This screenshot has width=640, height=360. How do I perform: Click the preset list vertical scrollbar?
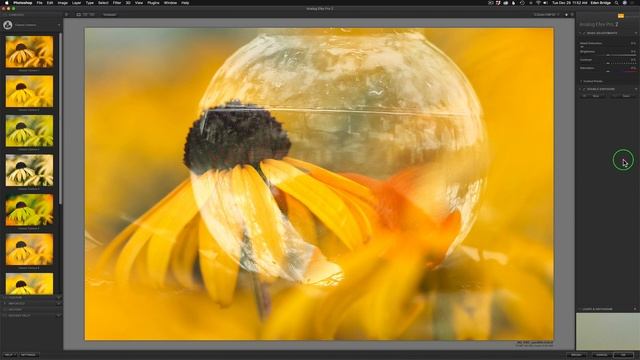[x=60, y=118]
